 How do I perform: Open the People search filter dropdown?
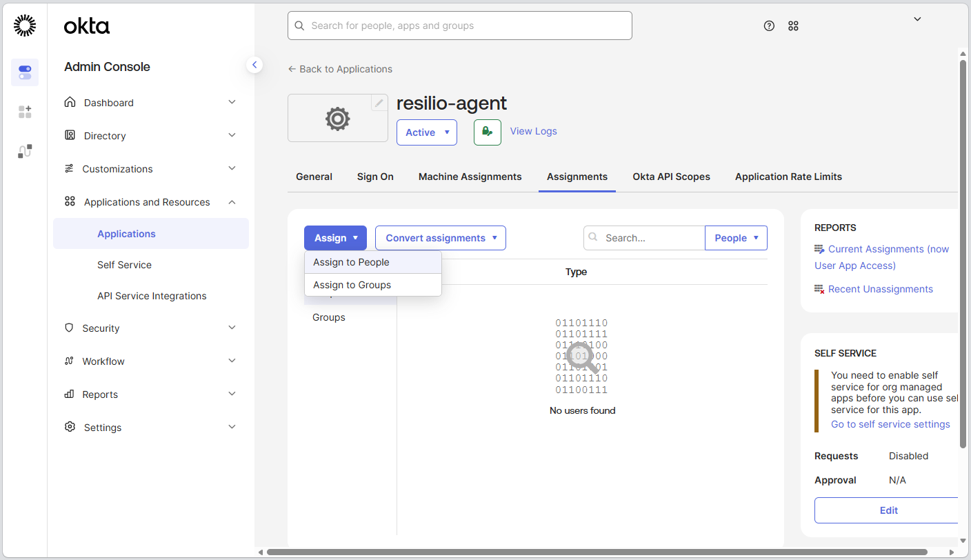736,238
